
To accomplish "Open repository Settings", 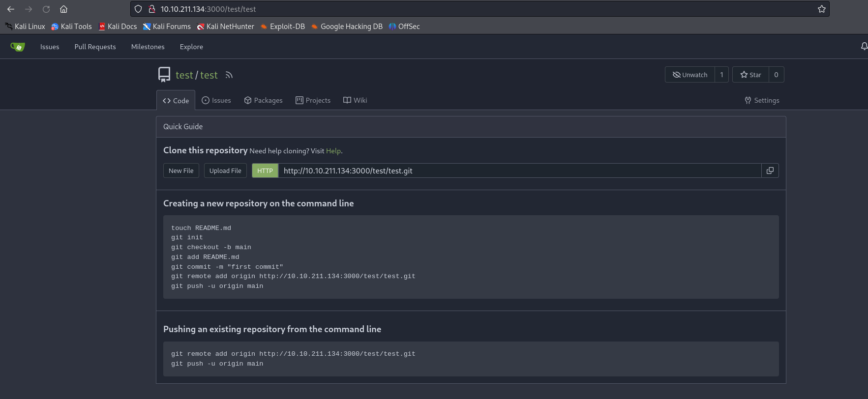I will tap(762, 100).
